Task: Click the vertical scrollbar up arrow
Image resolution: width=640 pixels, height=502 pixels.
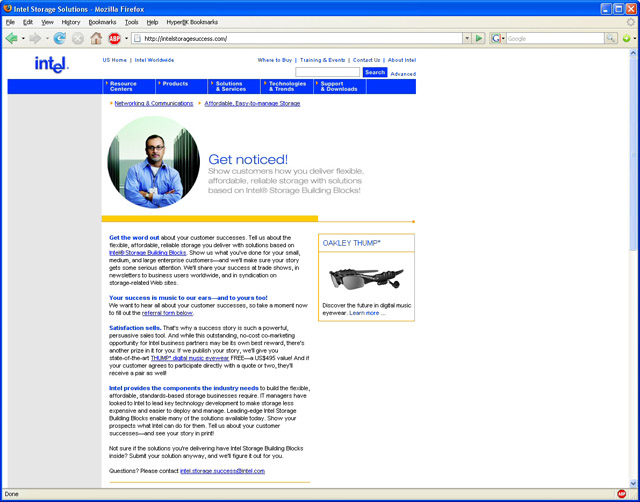Action: click(x=633, y=53)
